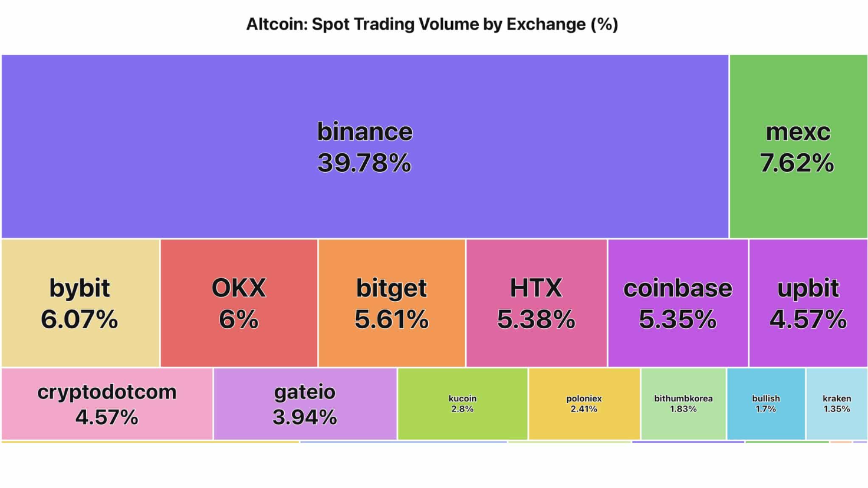Select the gateio 3.94% block

(305, 404)
